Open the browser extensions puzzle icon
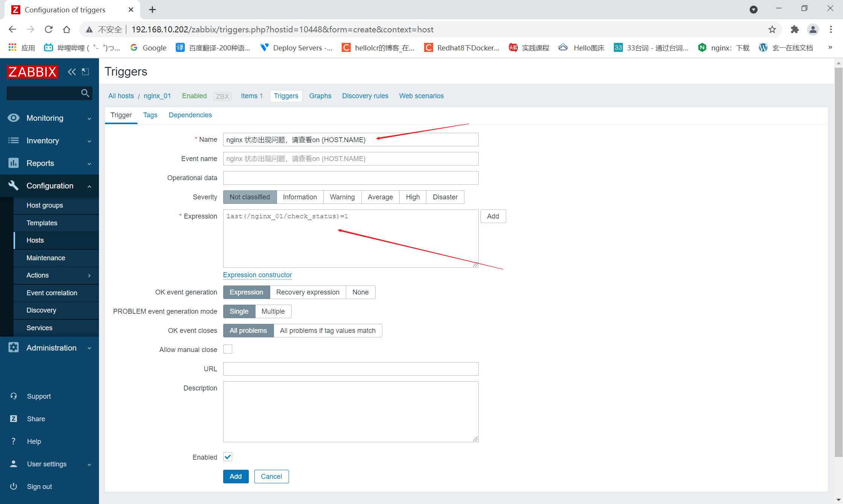 click(794, 29)
